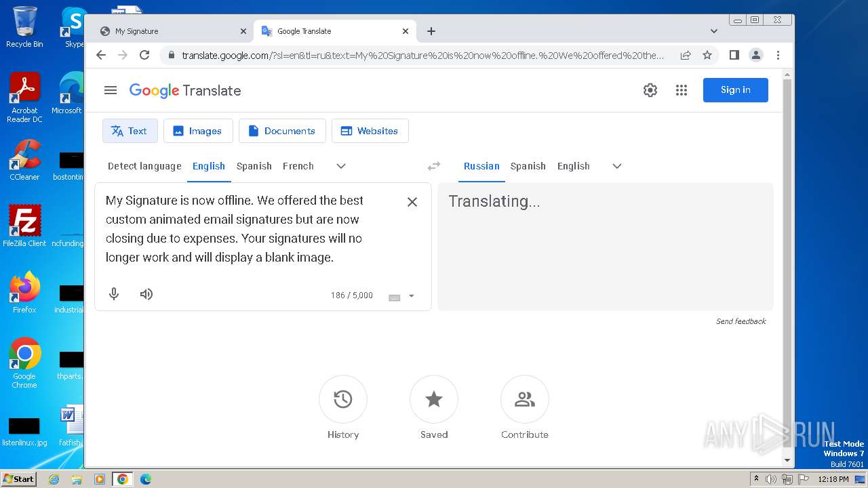Switch to Documents translation
This screenshot has width=868, height=488.
point(282,131)
